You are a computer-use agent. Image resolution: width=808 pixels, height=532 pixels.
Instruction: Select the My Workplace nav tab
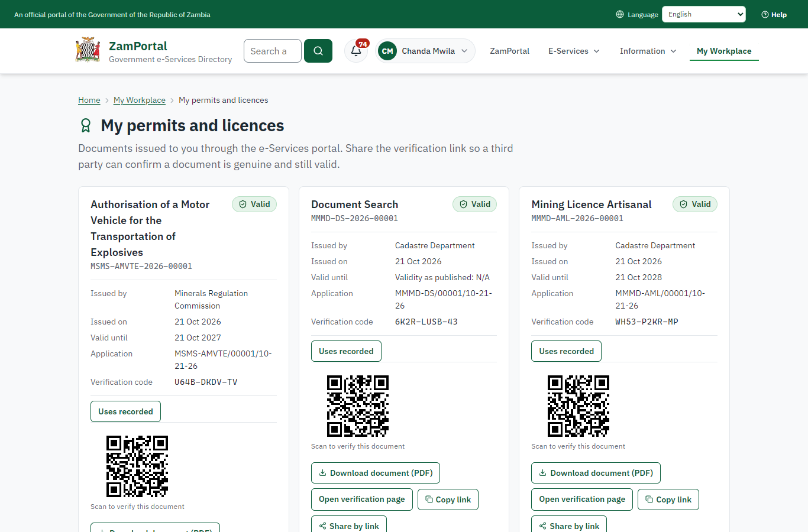(x=724, y=51)
